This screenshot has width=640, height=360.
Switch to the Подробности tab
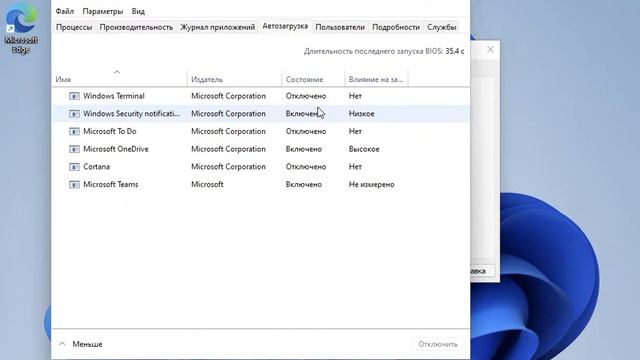[396, 27]
